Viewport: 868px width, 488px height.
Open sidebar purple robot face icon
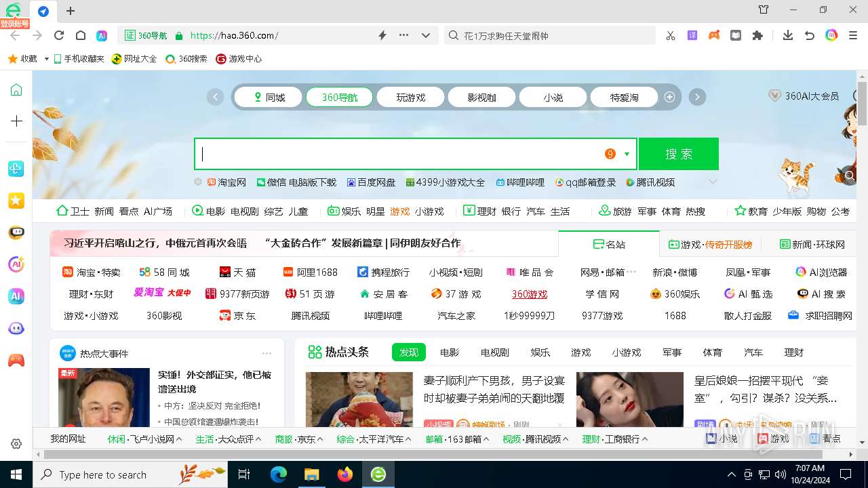click(x=16, y=328)
